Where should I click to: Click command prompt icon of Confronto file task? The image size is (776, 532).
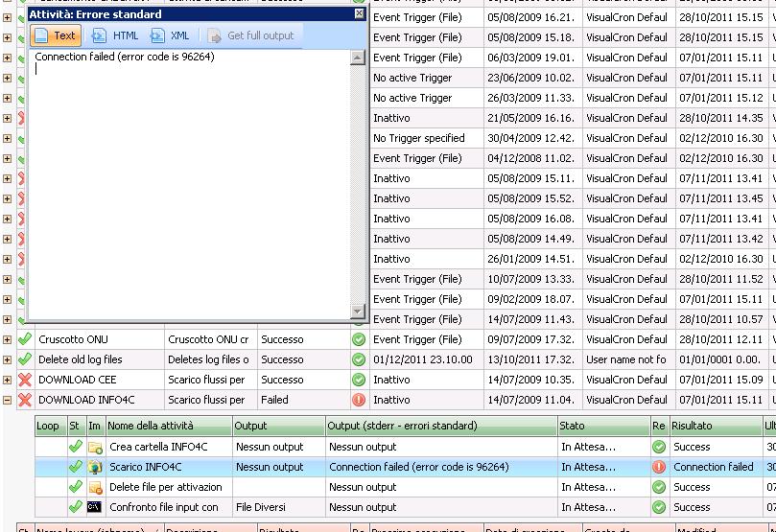pos(95,507)
